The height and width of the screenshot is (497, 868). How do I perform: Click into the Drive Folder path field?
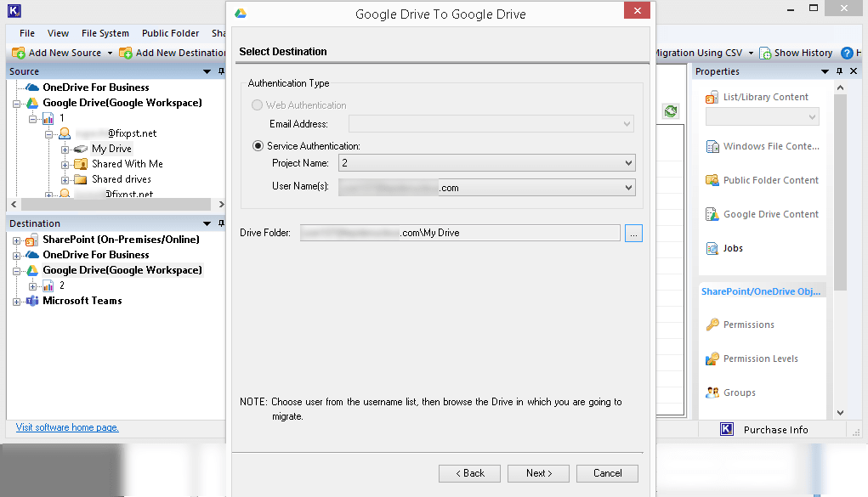tap(459, 233)
